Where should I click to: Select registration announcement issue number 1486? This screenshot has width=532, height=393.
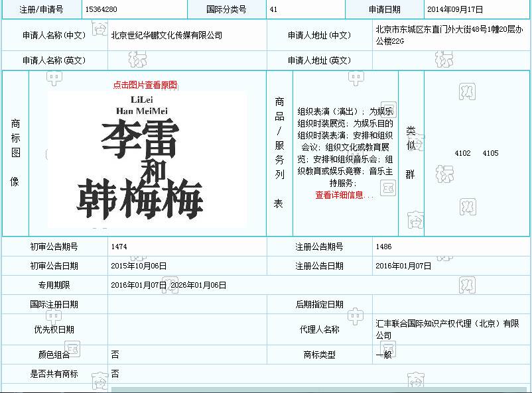pyautogui.click(x=383, y=247)
